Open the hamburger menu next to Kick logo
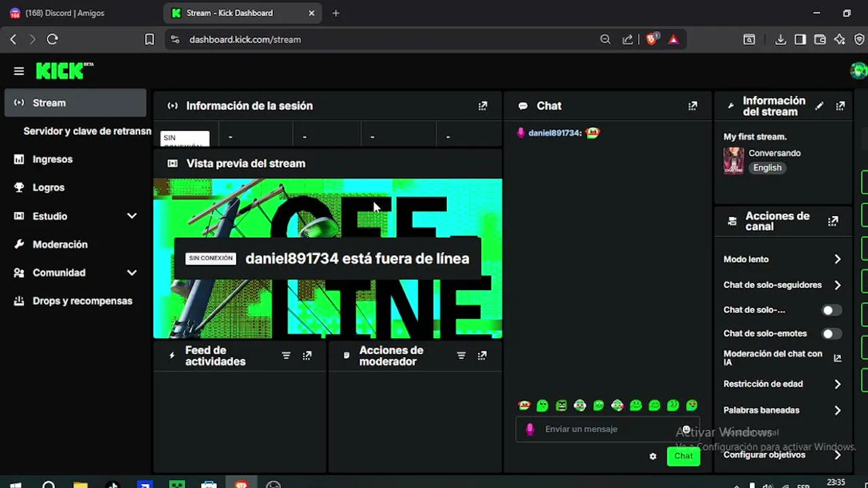The height and width of the screenshot is (488, 868). 19,71
